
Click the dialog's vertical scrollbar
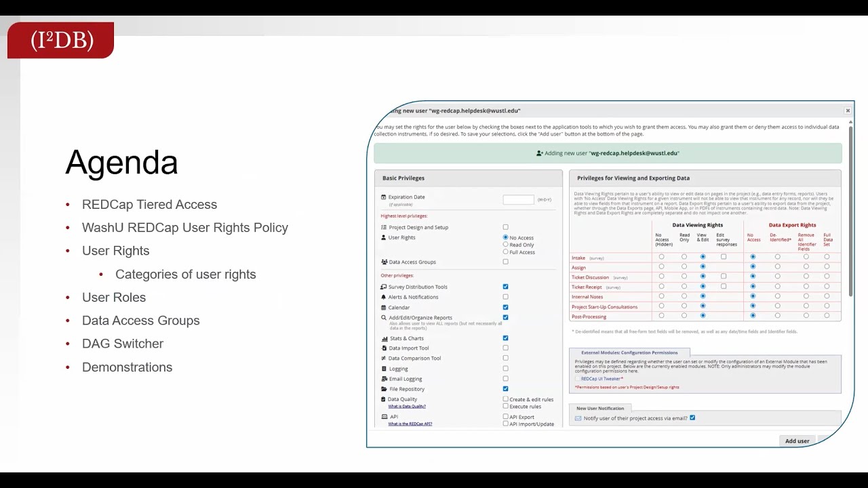coord(850,210)
